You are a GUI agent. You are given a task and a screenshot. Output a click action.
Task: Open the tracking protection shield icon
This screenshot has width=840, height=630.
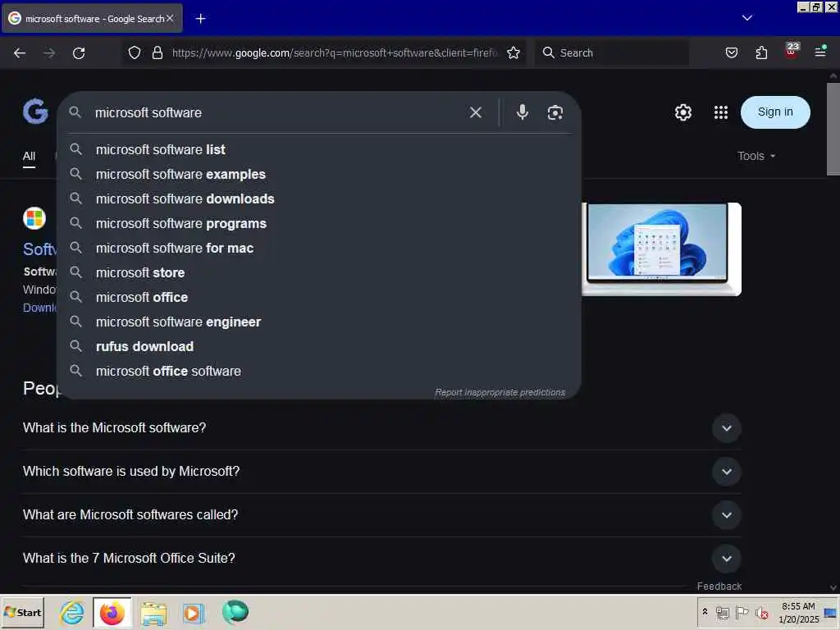tap(135, 52)
